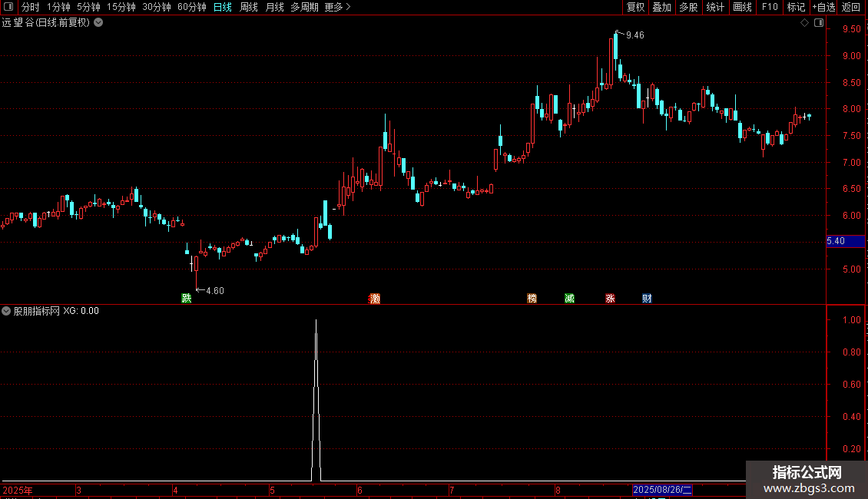Open the 多股 multi-stock view

[x=689, y=7]
